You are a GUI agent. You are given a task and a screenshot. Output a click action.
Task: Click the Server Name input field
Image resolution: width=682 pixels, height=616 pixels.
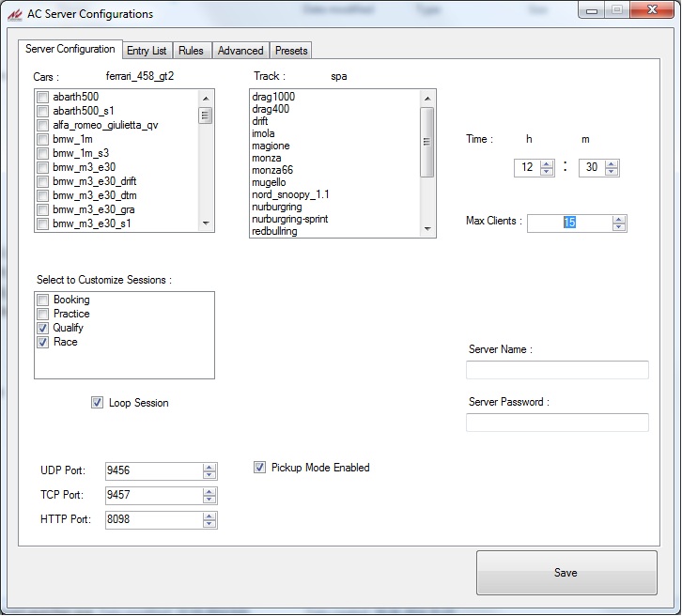tap(557, 370)
